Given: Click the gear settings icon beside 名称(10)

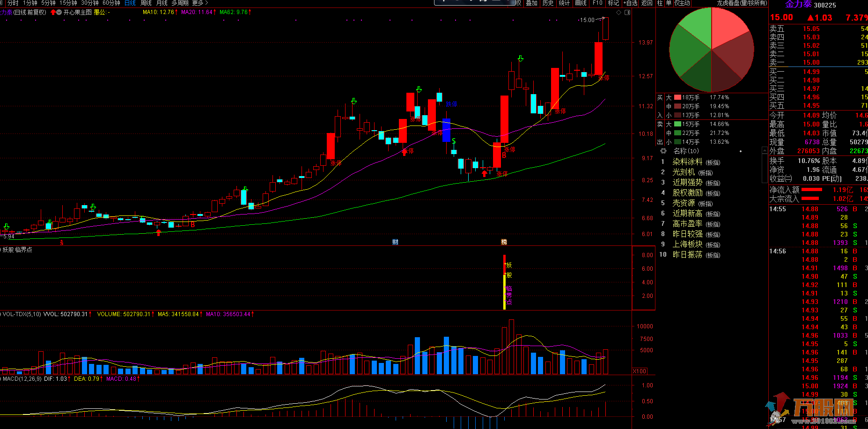Looking at the screenshot, I should click(x=663, y=151).
